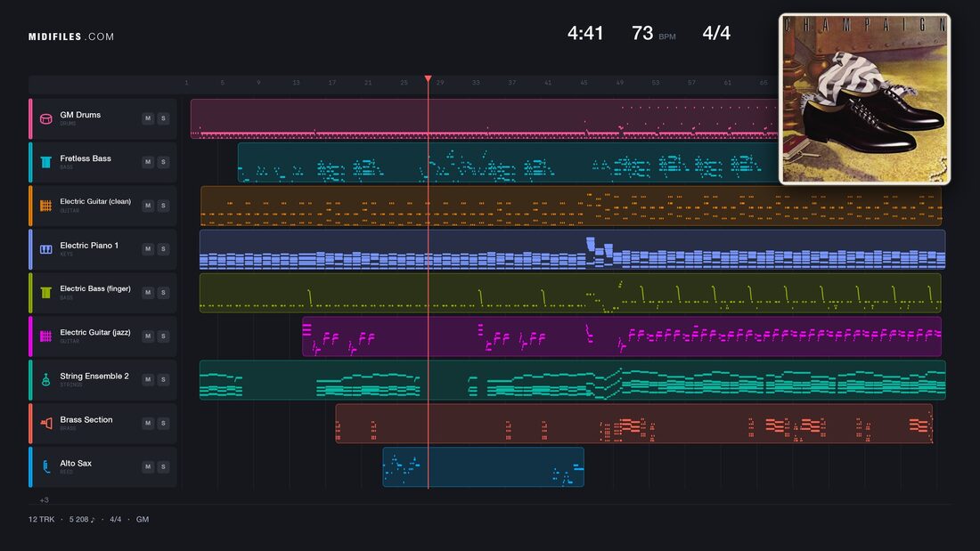The width and height of the screenshot is (980, 551).
Task: Jump to bar 17 on ruler
Action: click(332, 83)
